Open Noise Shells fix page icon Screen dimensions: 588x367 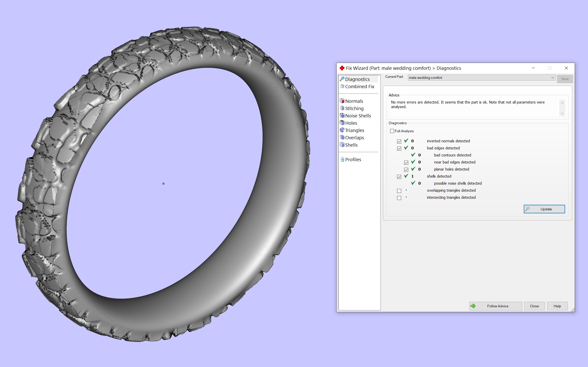[342, 116]
